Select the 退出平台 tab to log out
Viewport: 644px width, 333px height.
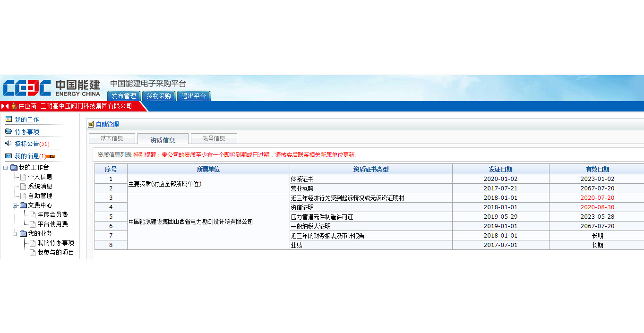tap(194, 96)
